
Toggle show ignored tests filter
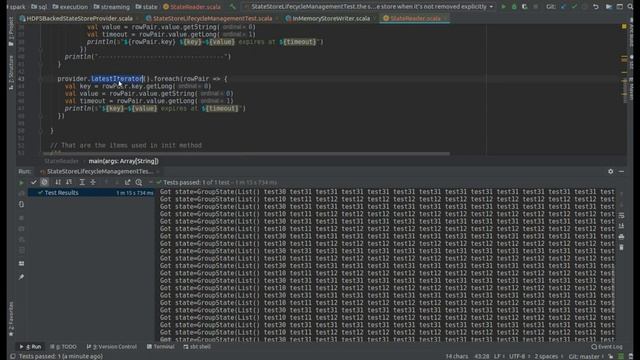tap(44, 182)
